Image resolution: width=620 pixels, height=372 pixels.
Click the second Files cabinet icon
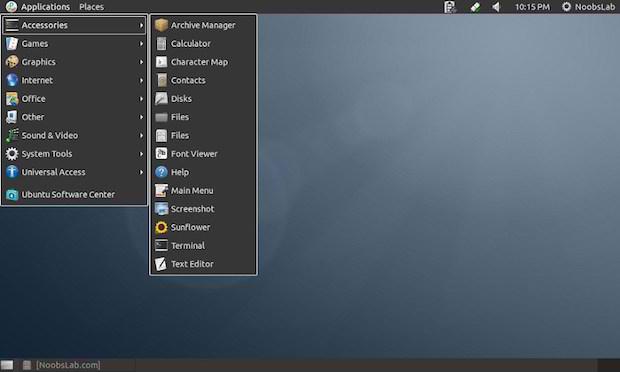161,135
